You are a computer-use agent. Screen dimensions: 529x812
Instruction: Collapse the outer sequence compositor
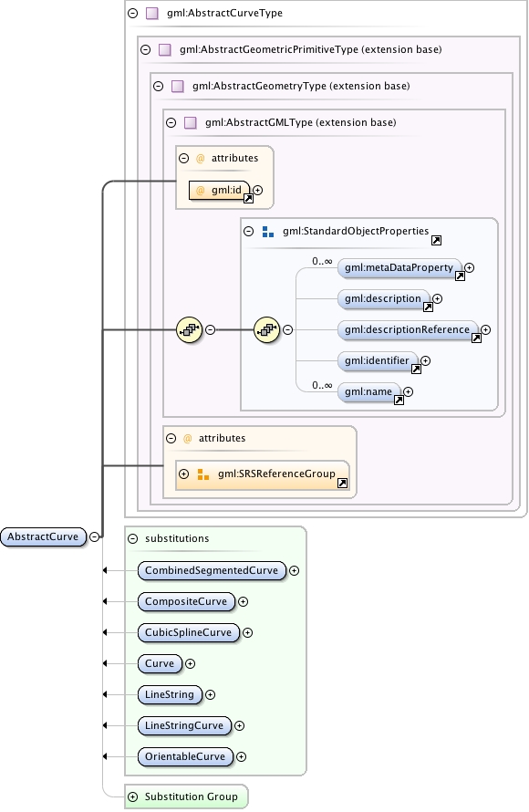[210, 330]
